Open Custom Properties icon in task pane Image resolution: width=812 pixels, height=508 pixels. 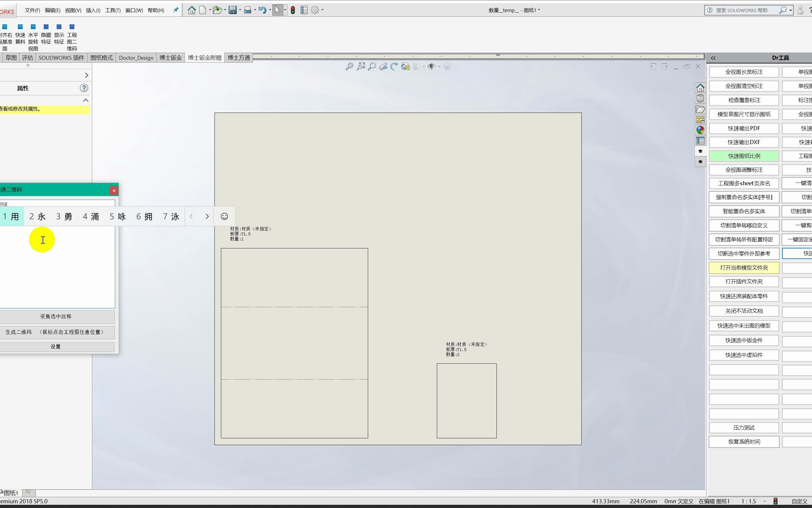point(700,141)
